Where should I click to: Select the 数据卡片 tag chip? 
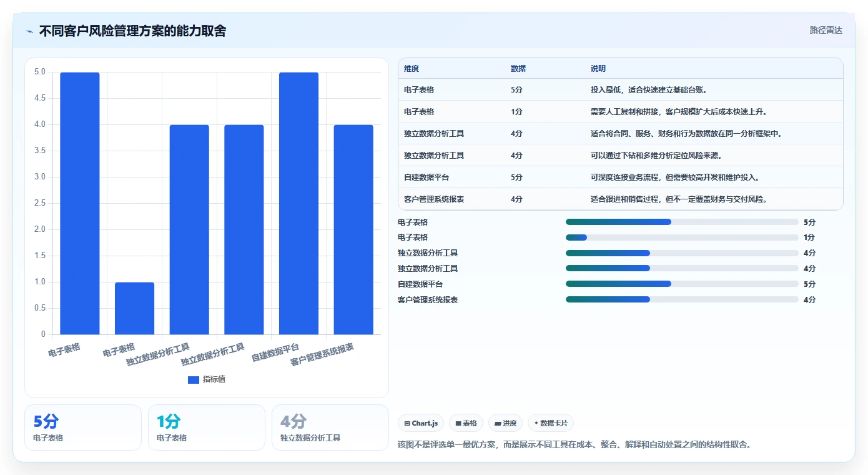click(x=550, y=423)
